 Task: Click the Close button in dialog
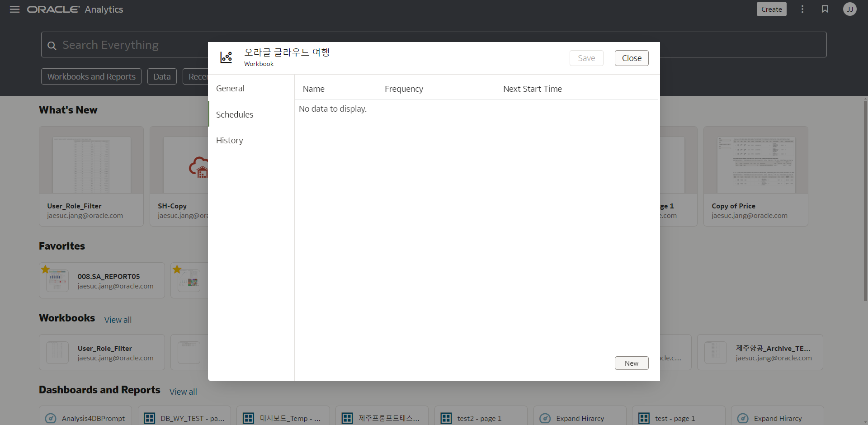[632, 58]
